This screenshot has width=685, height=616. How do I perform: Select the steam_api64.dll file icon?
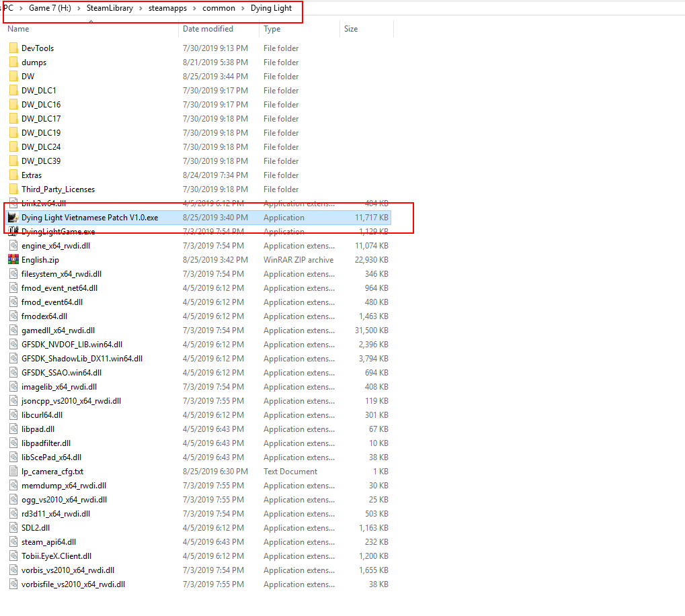tap(13, 542)
